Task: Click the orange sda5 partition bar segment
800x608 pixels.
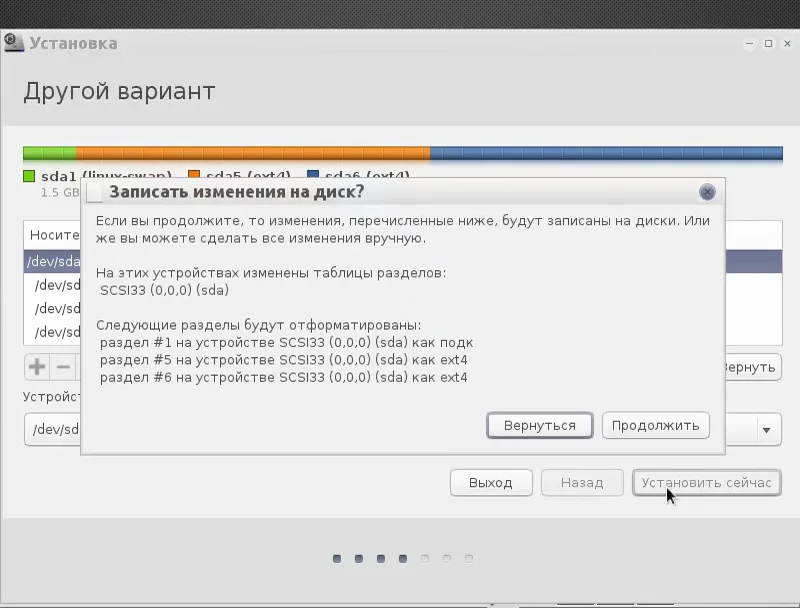Action: (253, 153)
